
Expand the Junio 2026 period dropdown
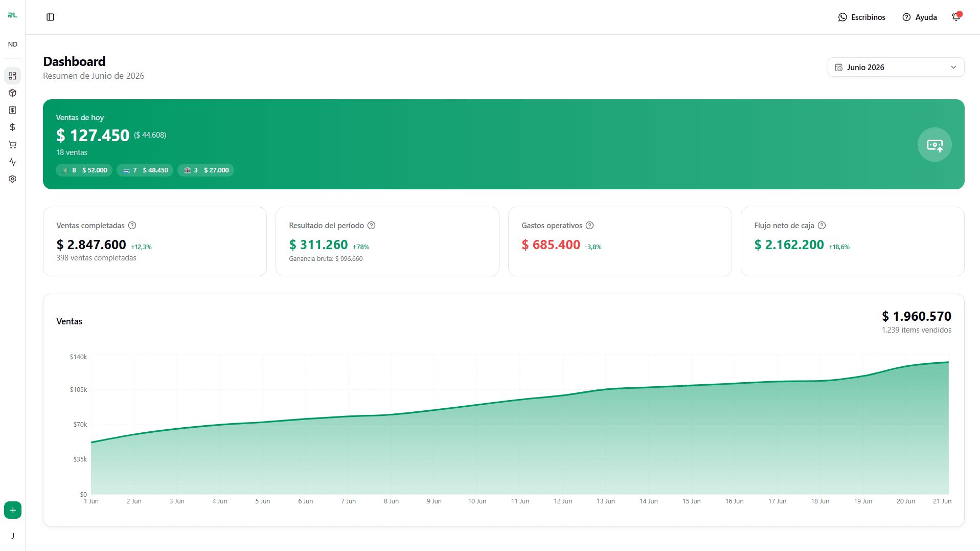click(x=896, y=68)
